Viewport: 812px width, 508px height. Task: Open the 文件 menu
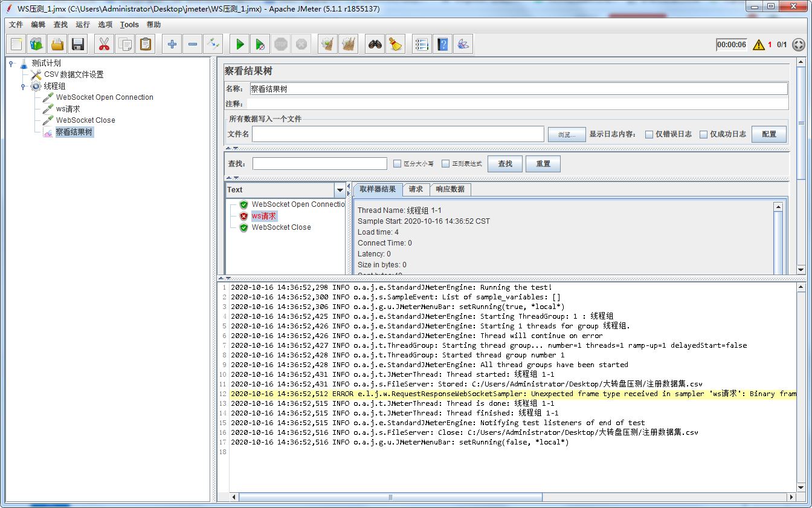pyautogui.click(x=16, y=25)
